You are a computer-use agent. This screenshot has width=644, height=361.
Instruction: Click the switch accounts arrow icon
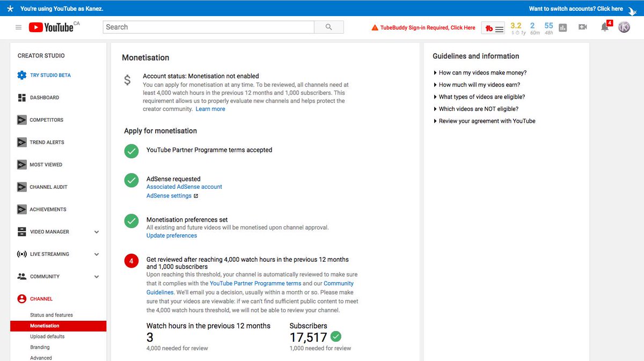pyautogui.click(x=632, y=10)
